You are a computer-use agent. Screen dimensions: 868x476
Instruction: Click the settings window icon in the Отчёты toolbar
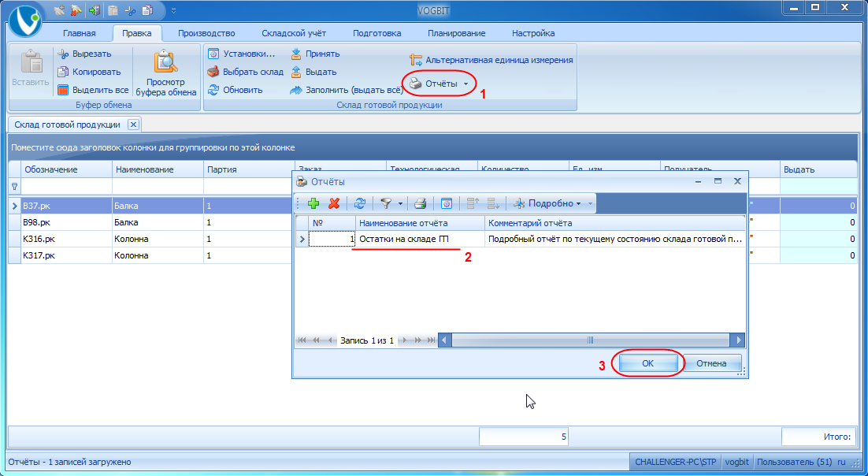pos(446,203)
